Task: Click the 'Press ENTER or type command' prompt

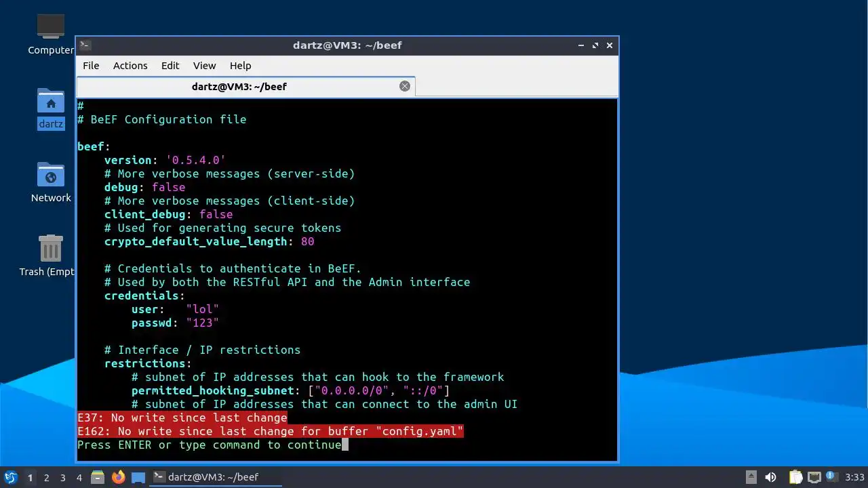Action: click(210, 445)
